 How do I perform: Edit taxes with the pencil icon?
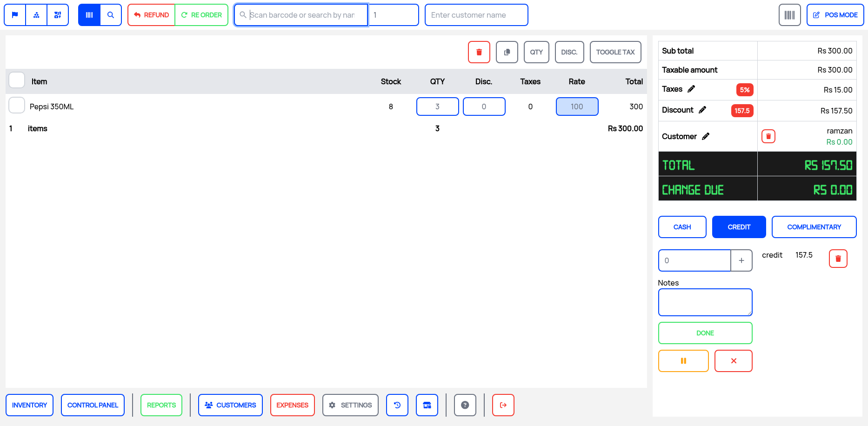pos(691,89)
